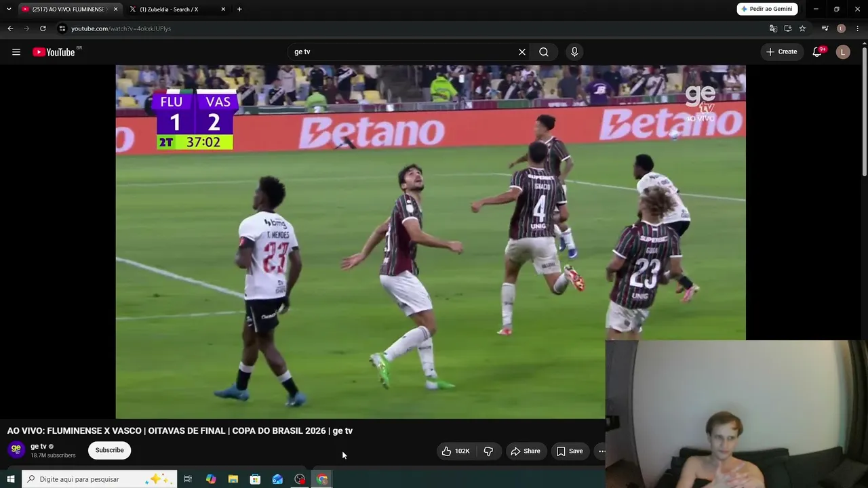Open File Explorer from the taskbar
The width and height of the screenshot is (868, 488).
[233, 479]
